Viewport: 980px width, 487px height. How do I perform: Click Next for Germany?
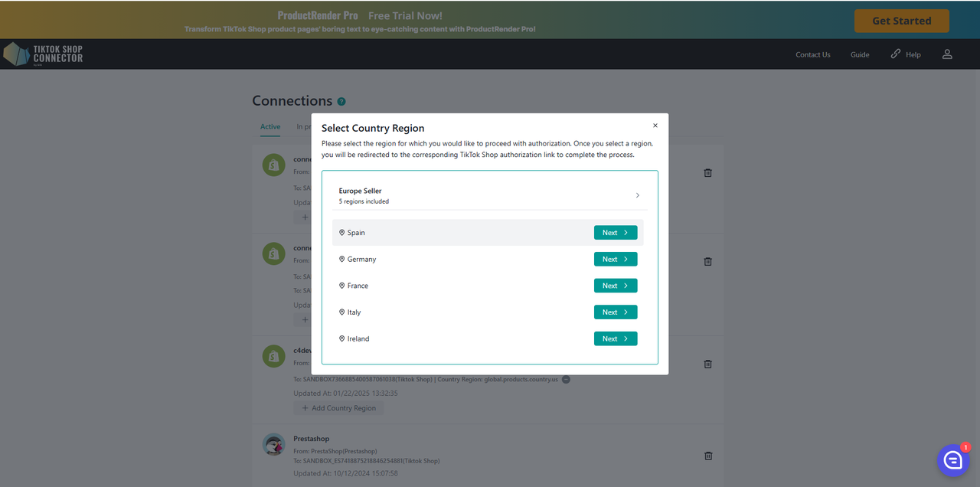coord(615,259)
